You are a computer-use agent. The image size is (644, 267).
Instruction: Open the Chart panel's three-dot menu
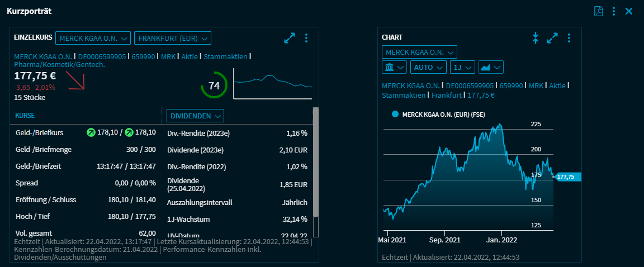[x=569, y=38]
